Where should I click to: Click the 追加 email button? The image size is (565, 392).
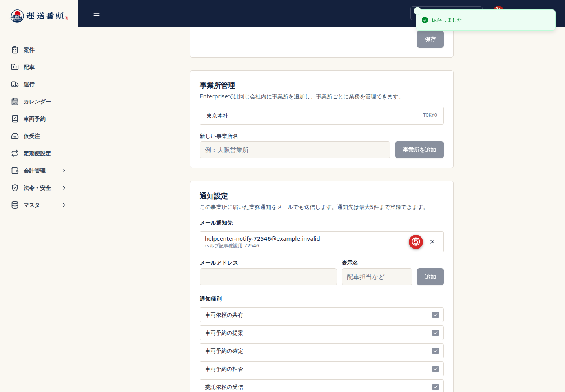[x=430, y=277]
